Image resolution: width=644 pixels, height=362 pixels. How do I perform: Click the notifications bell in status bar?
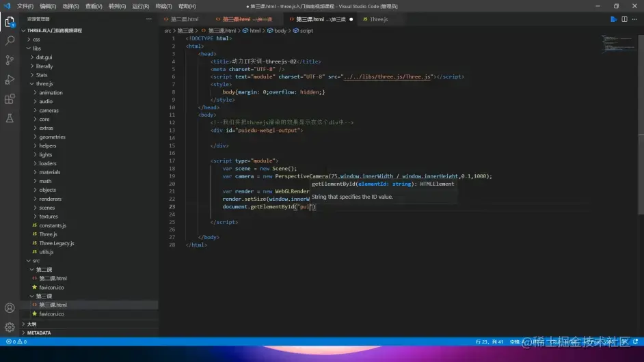635,342
